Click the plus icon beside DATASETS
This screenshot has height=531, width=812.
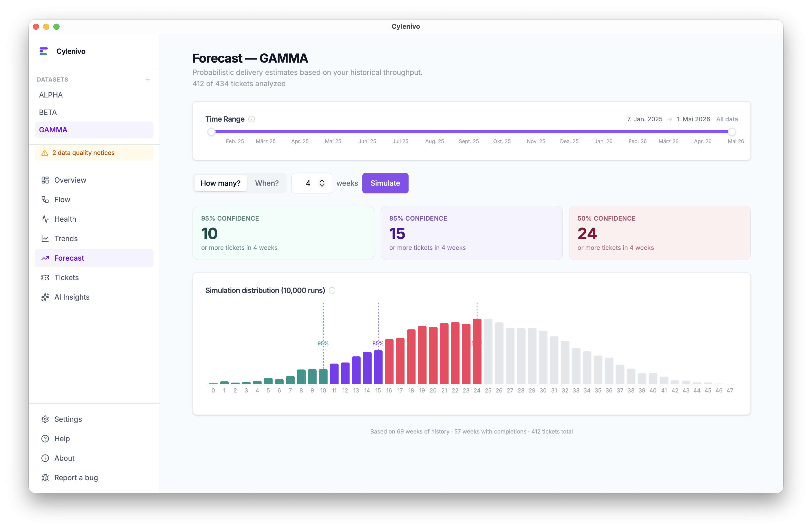(148, 80)
